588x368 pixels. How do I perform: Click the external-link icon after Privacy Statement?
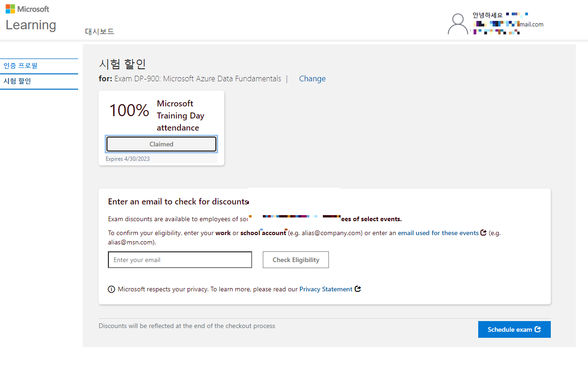coord(358,289)
